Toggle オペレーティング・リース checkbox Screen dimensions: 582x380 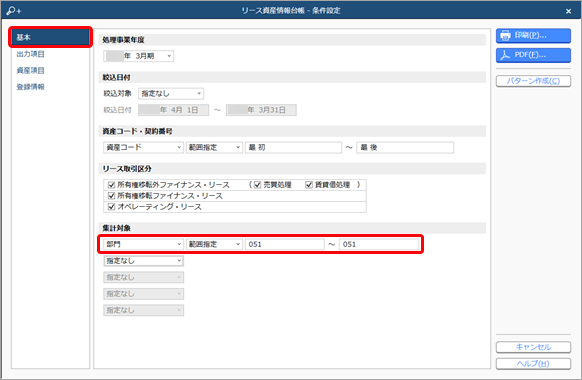[111, 207]
